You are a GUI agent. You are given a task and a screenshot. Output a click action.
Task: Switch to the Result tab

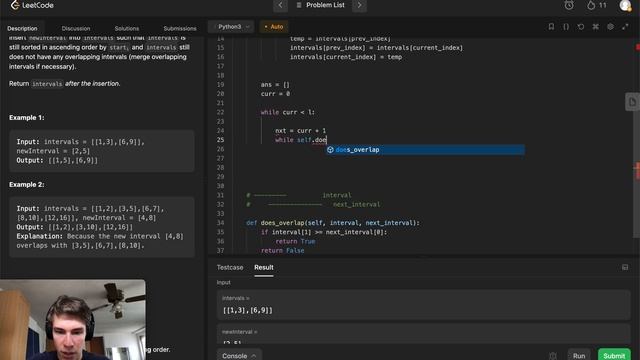pyautogui.click(x=264, y=267)
